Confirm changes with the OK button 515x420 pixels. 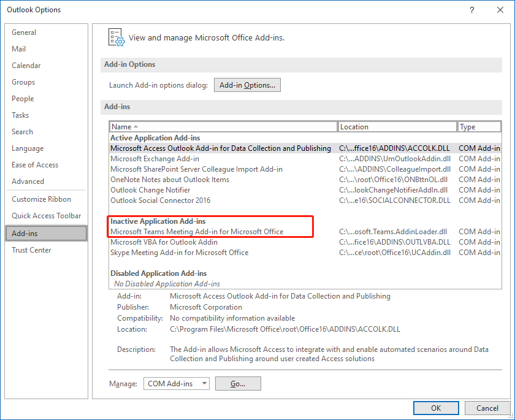(436, 408)
